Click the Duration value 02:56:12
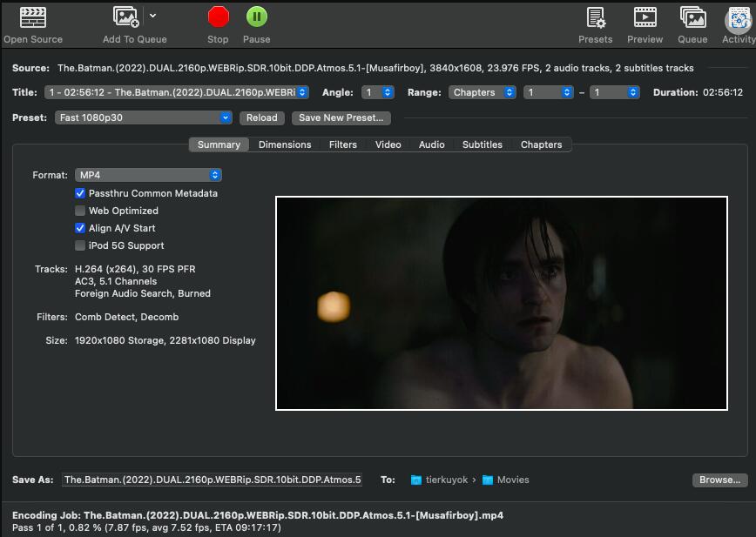The image size is (756, 537). tap(723, 92)
